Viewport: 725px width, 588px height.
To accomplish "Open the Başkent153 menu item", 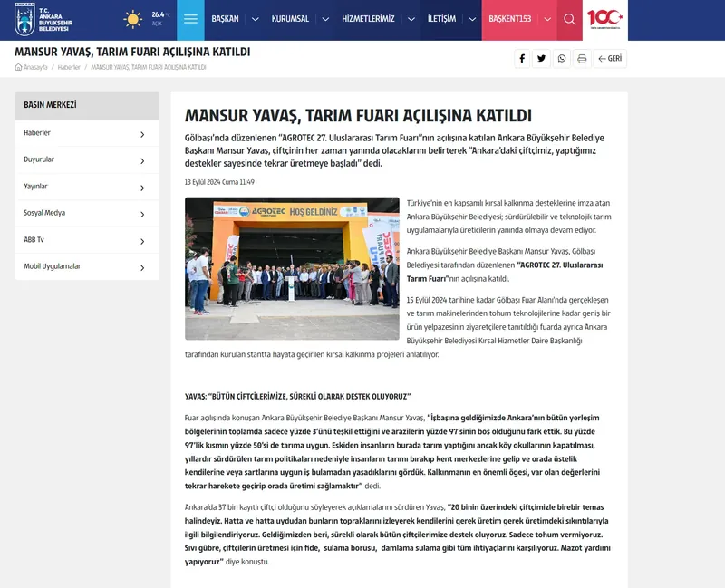I will point(510,19).
